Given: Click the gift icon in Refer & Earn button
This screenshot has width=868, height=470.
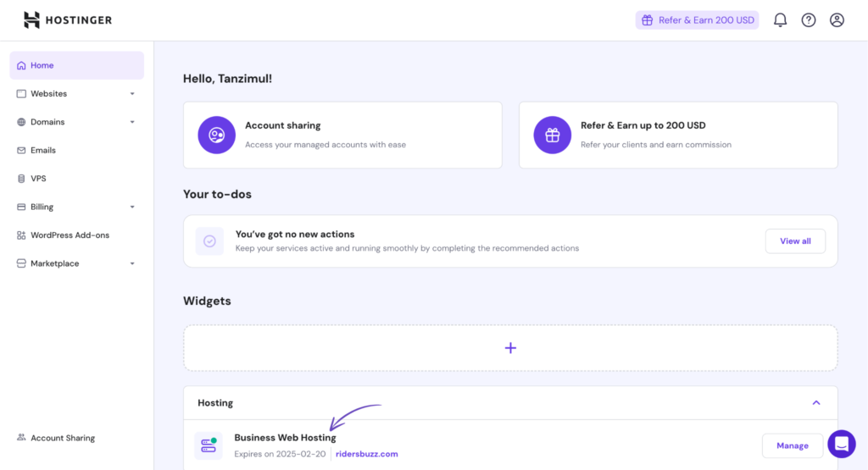Looking at the screenshot, I should 647,20.
